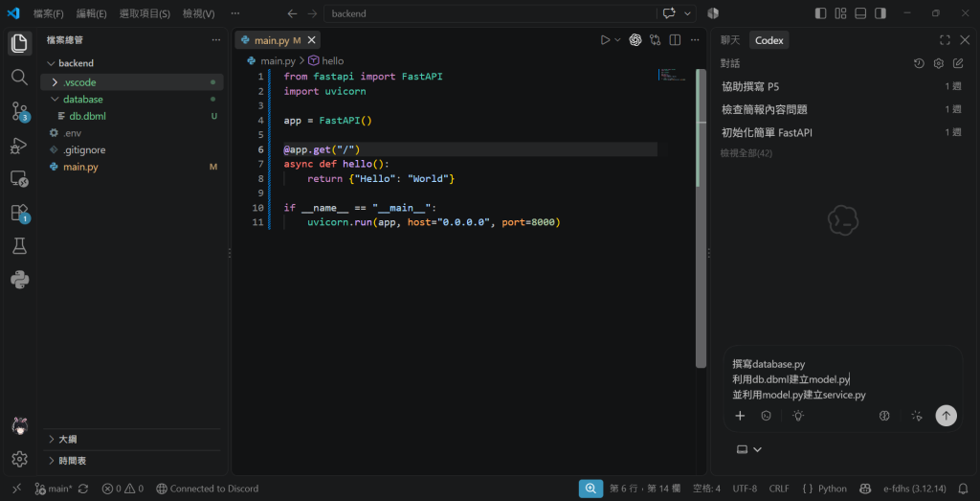Open the Explorer panel ellipsis menu
The image size is (980, 501).
click(x=215, y=40)
